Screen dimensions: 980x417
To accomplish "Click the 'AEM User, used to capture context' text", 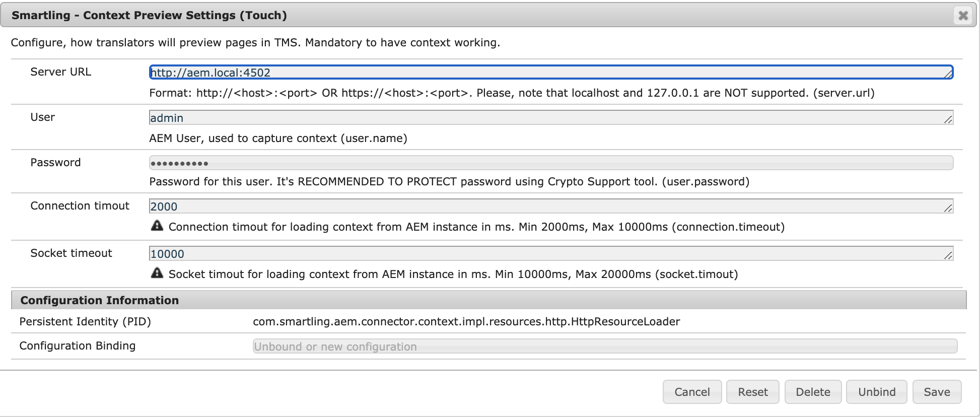I will (x=278, y=138).
